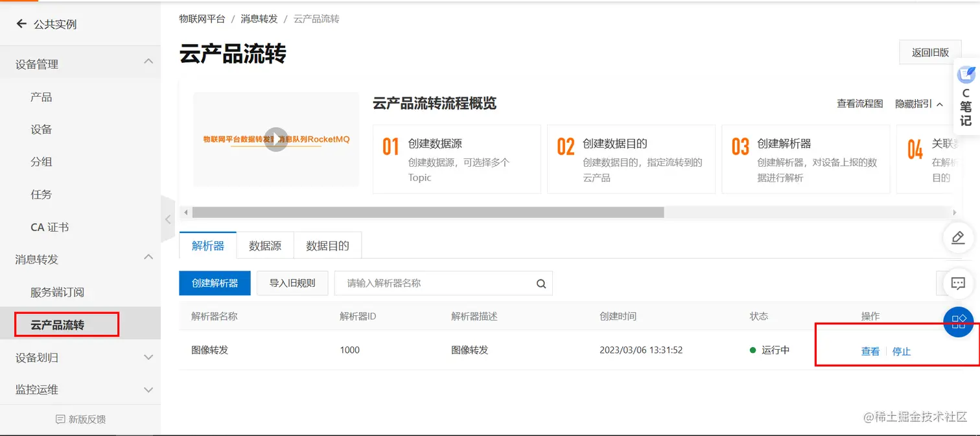This screenshot has width=980, height=436.
Task: Click 查看 for 图像转发 parser
Action: pyautogui.click(x=870, y=351)
